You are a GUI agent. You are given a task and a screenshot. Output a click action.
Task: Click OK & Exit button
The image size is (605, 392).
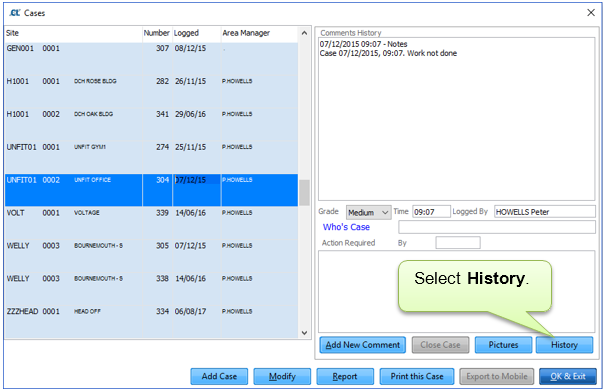(568, 376)
